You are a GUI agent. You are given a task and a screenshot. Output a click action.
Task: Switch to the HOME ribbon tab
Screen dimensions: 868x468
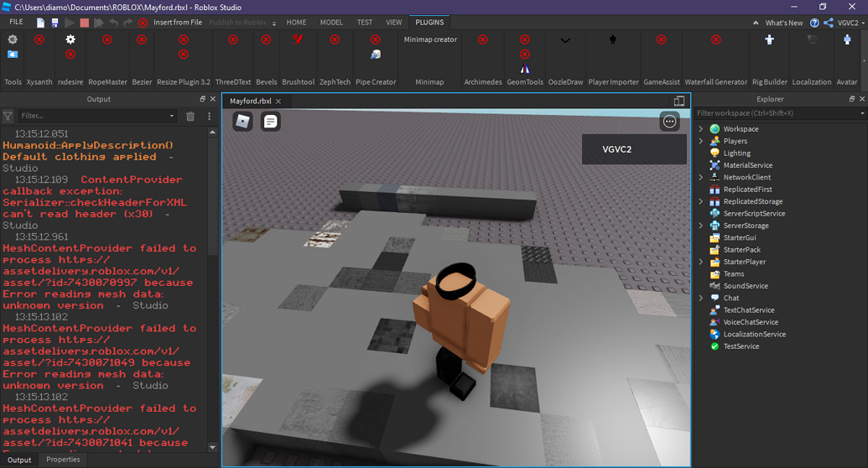click(x=296, y=23)
